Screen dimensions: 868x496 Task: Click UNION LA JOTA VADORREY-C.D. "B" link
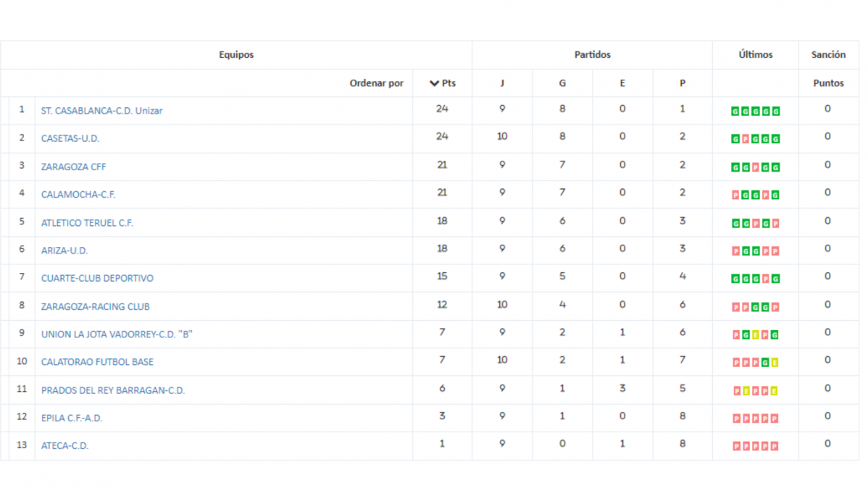point(117,334)
